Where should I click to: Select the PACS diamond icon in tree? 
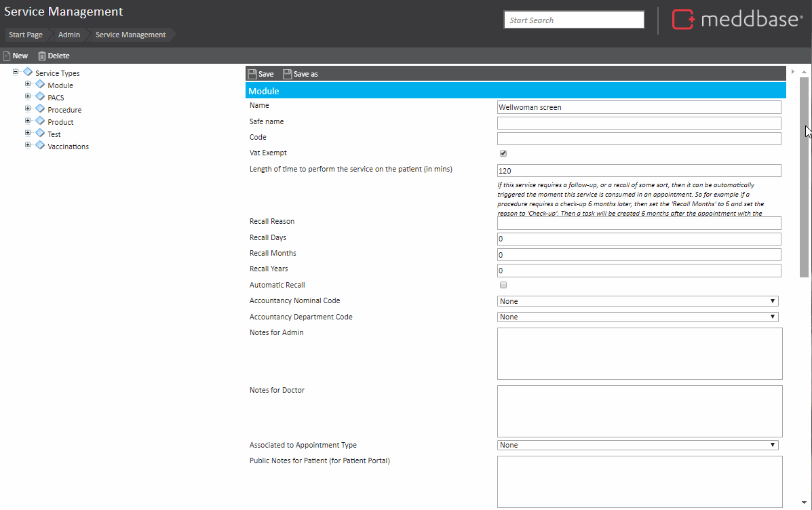click(x=40, y=97)
